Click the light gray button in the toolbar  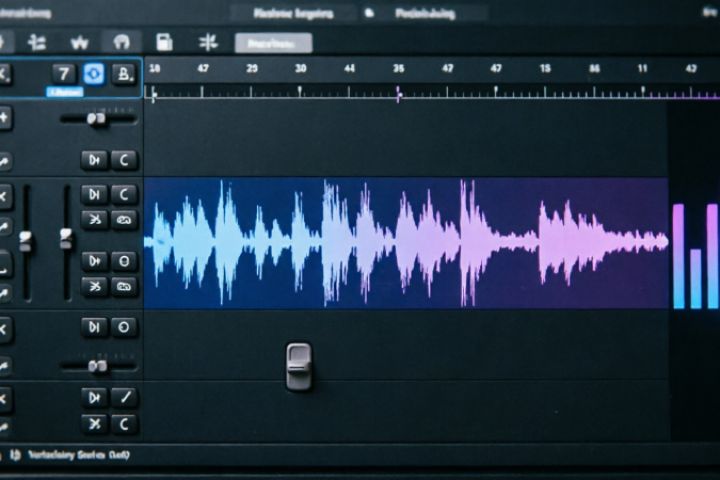(x=274, y=43)
